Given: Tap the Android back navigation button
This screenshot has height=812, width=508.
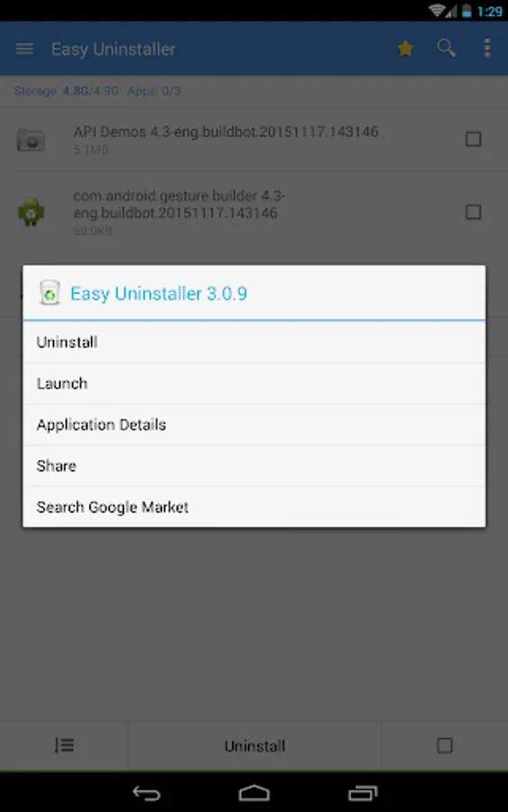Looking at the screenshot, I should (146, 793).
